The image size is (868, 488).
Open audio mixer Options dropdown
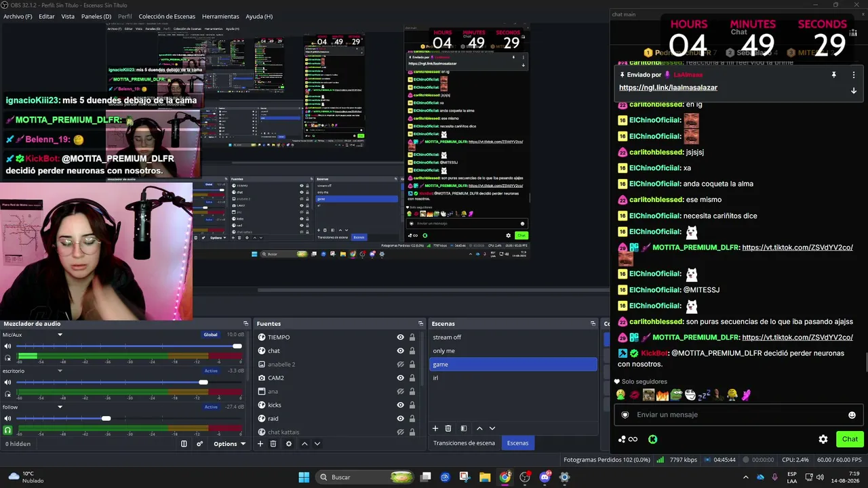pyautogui.click(x=229, y=444)
